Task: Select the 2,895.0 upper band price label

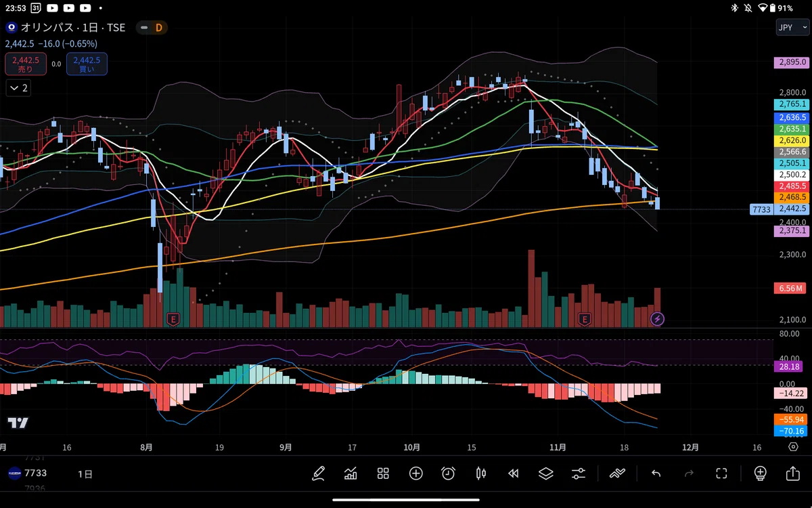Action: (x=792, y=62)
